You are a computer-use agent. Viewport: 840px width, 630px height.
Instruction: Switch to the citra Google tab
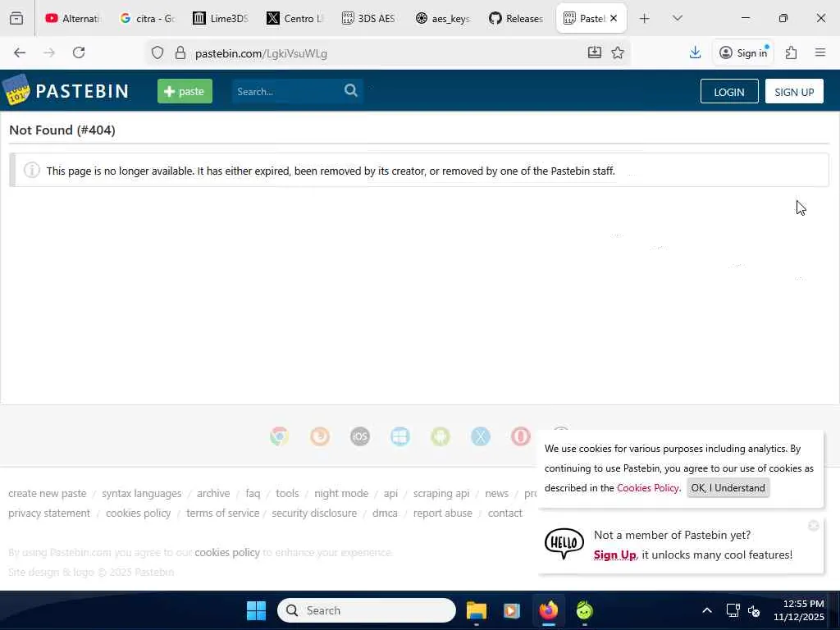148,18
